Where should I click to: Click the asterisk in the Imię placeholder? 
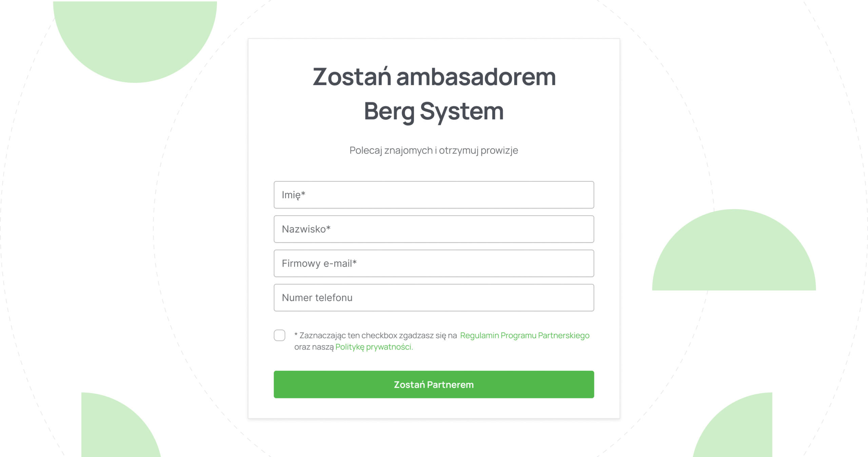point(303,193)
